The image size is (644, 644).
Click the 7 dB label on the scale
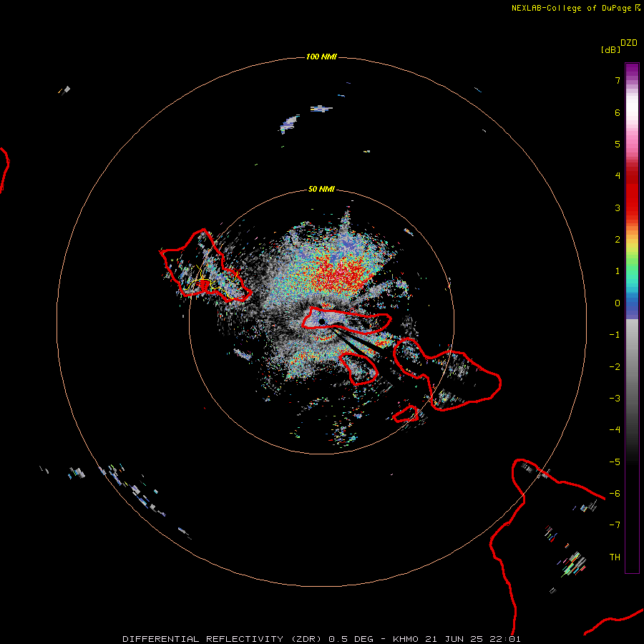click(x=618, y=80)
